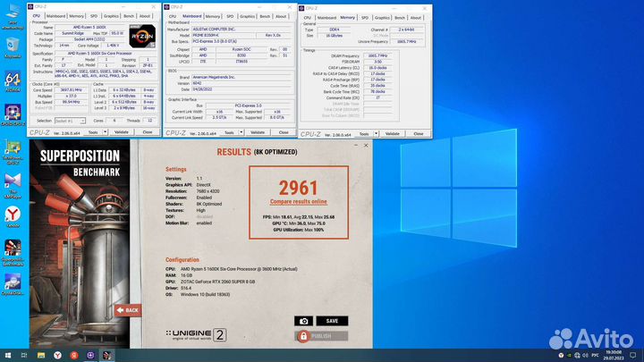The image size is (644, 362).
Task: Open Bench tab in Memory CPU-Z window
Action: click(x=400, y=18)
